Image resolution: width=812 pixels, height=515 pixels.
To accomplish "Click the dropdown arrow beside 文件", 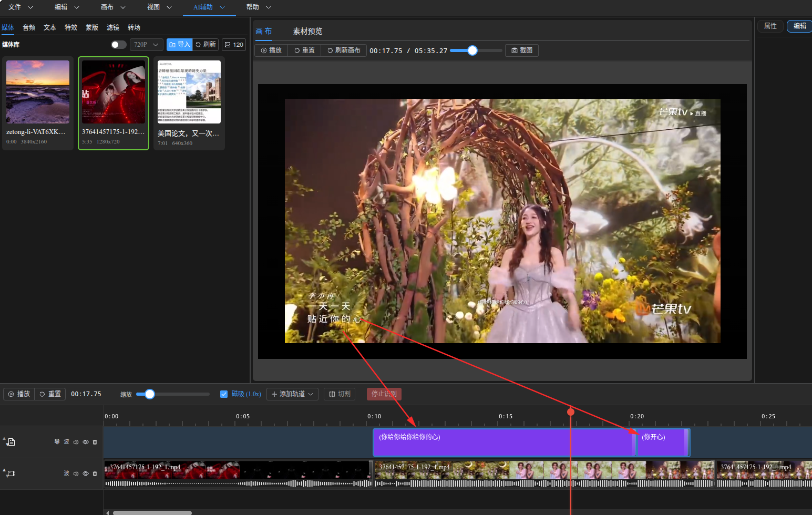I will [x=30, y=7].
